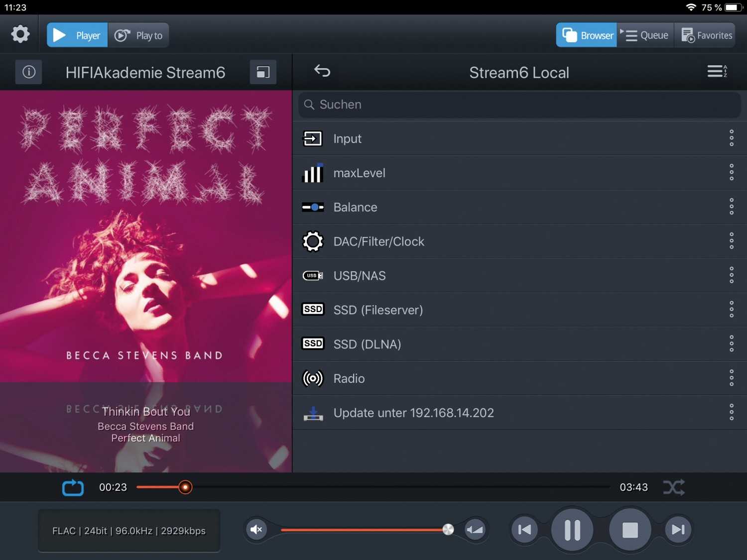Open the Input list entry
This screenshot has width=747, height=560.
click(519, 138)
